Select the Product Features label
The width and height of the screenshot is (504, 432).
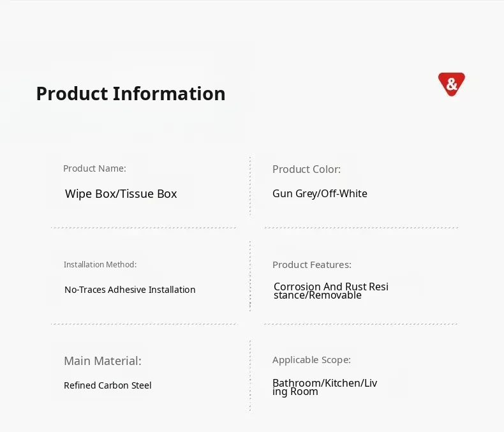point(312,264)
